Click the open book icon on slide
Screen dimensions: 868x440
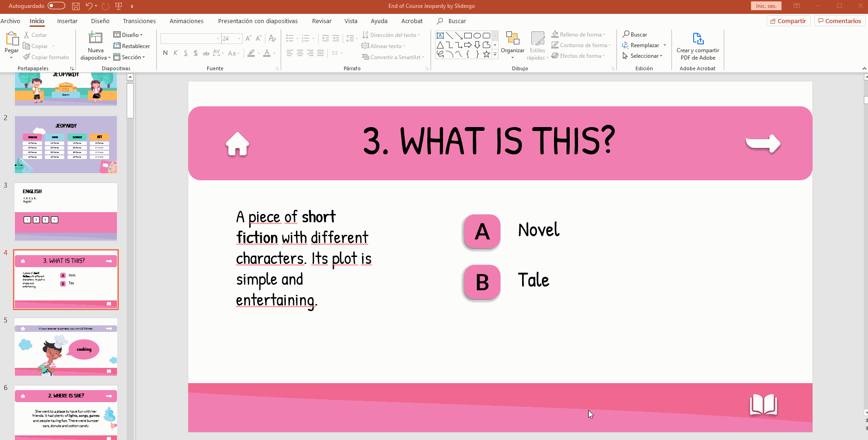point(763,405)
